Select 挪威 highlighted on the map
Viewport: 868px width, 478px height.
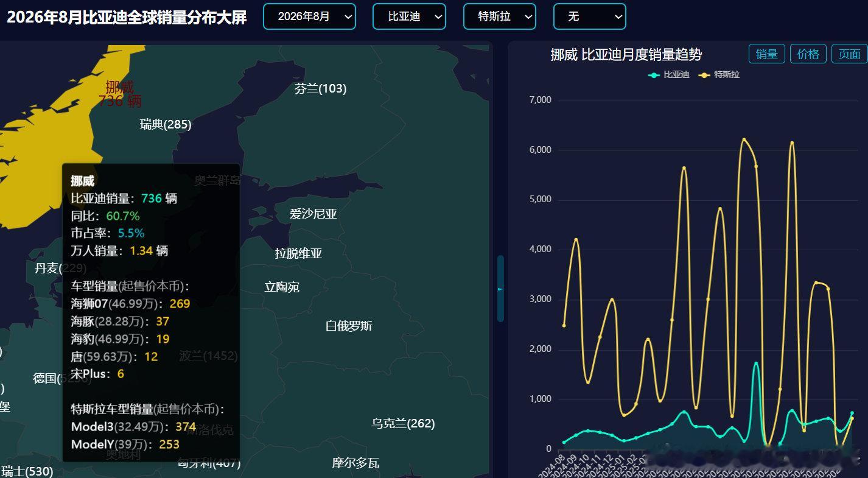coord(119,94)
